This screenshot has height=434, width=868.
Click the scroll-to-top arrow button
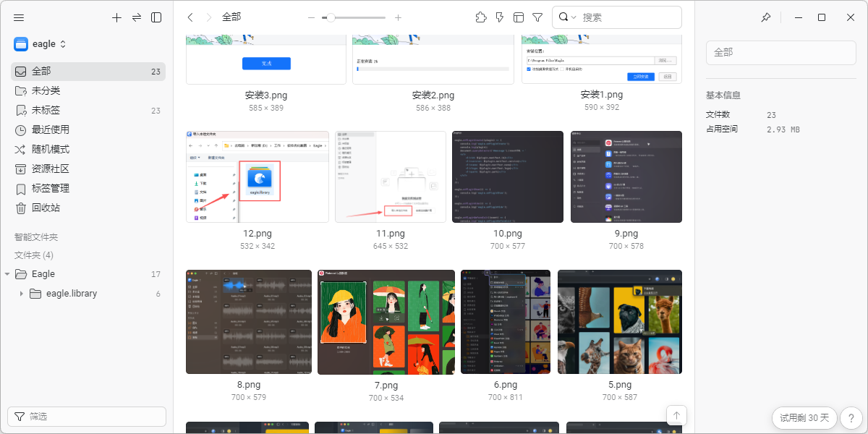pos(676,414)
